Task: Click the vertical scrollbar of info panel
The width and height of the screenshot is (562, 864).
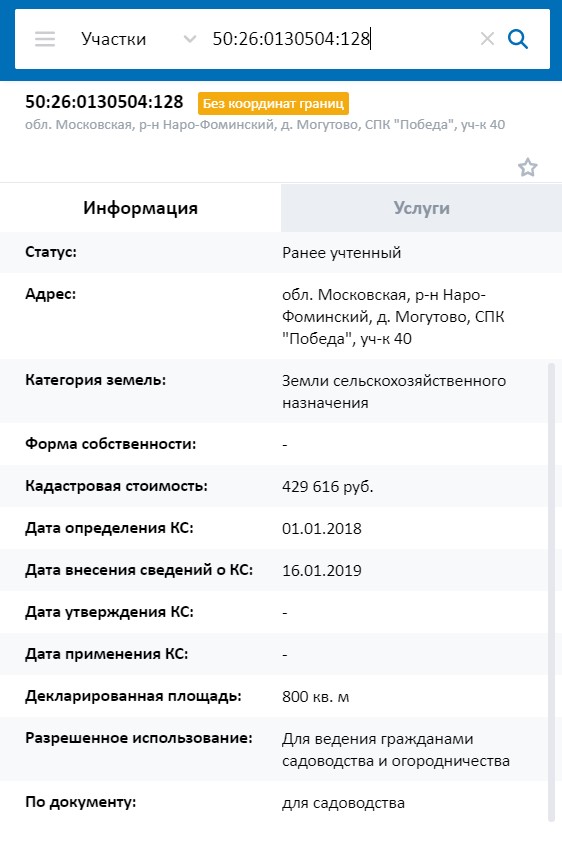Action: 552,592
